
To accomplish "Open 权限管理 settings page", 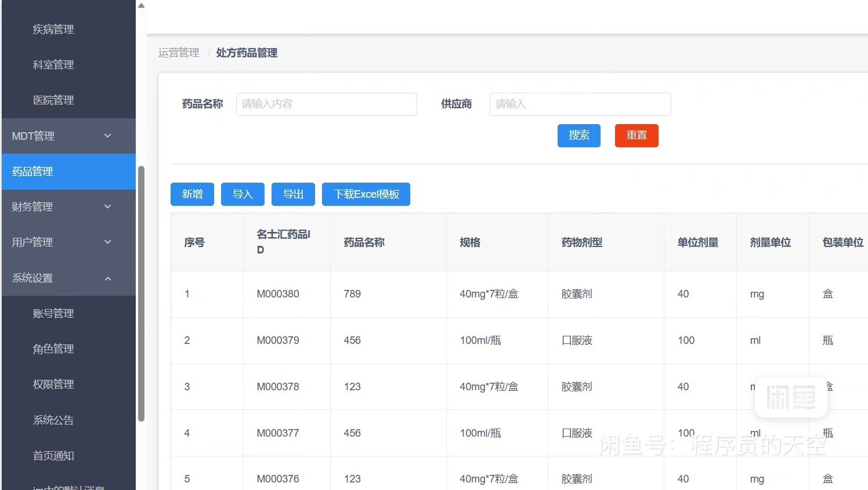I will pos(53,384).
